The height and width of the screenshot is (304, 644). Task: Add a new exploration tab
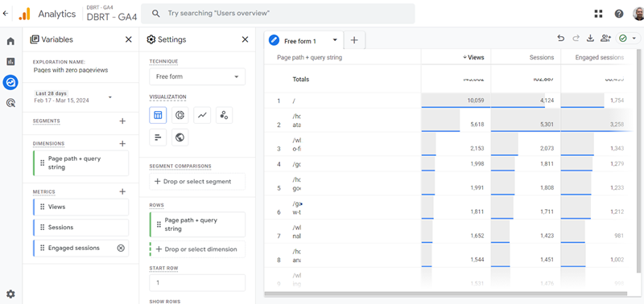pos(354,40)
